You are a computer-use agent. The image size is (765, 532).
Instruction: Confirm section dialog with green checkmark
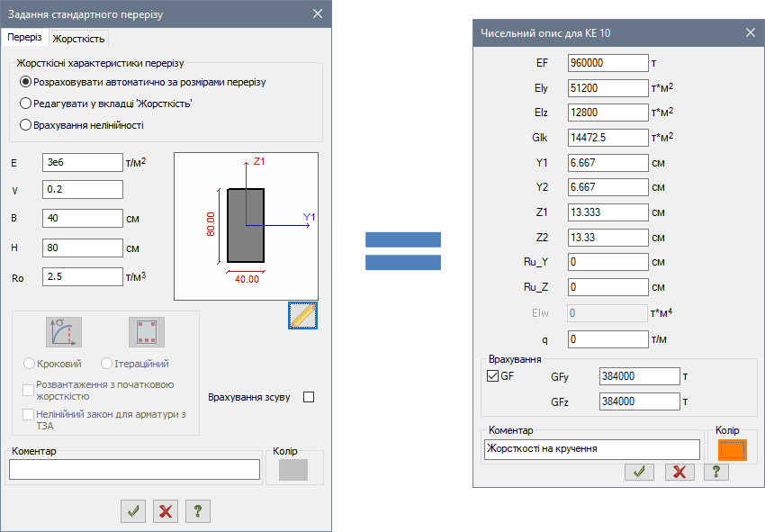(133, 511)
